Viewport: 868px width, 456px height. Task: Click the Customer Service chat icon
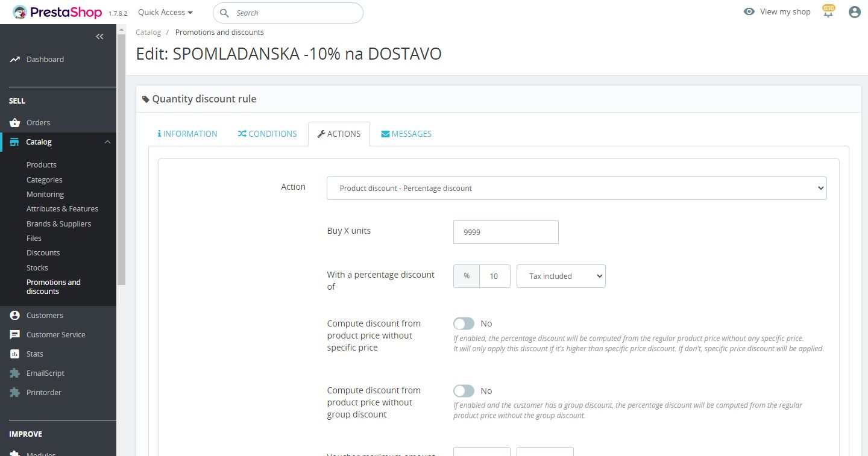click(x=15, y=335)
